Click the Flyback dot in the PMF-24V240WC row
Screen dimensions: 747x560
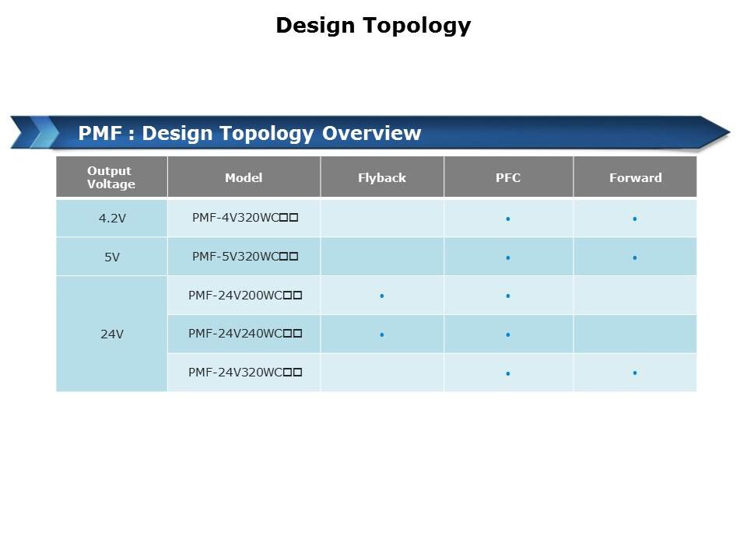[x=382, y=334]
